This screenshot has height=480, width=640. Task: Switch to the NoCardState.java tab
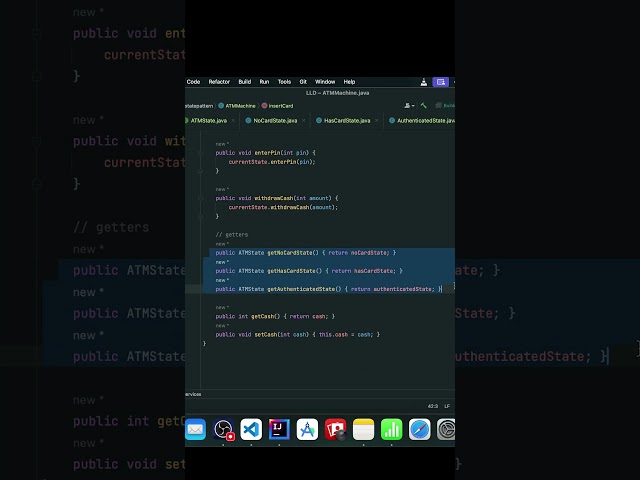pos(274,120)
